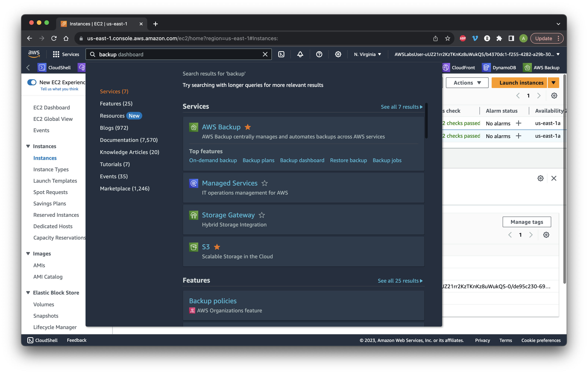See all 7 services results

tap(401, 107)
